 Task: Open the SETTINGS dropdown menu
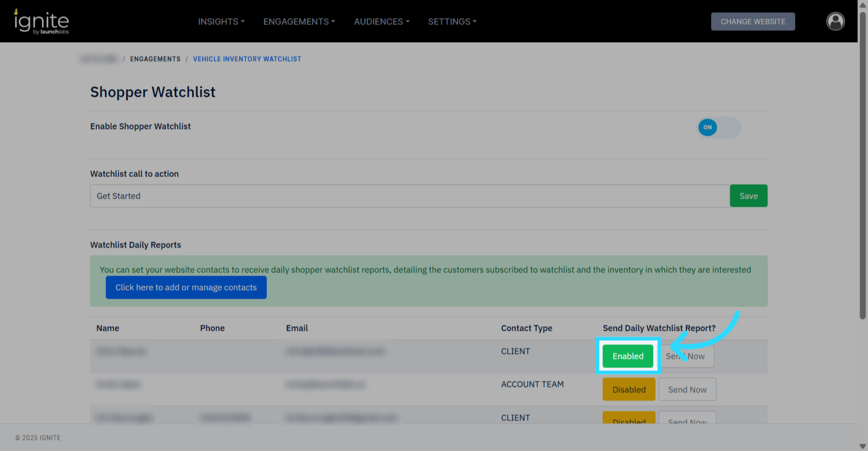pyautogui.click(x=452, y=22)
